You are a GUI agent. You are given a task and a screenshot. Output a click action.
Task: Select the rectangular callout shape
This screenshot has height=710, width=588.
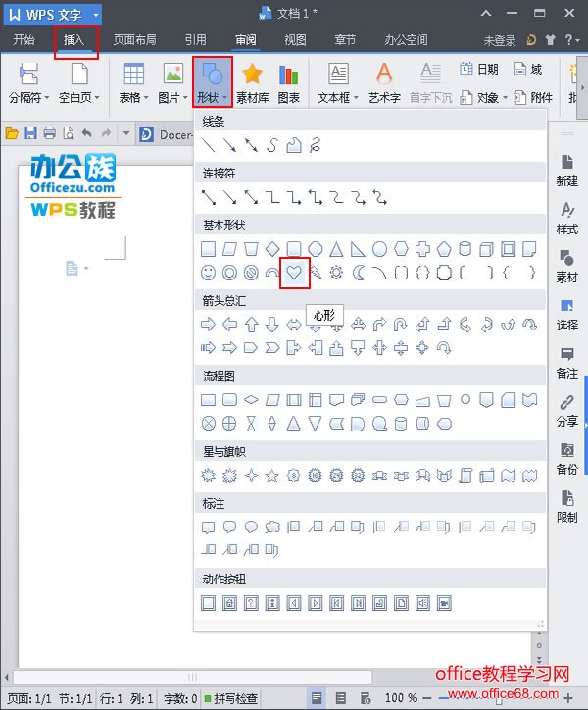208,527
